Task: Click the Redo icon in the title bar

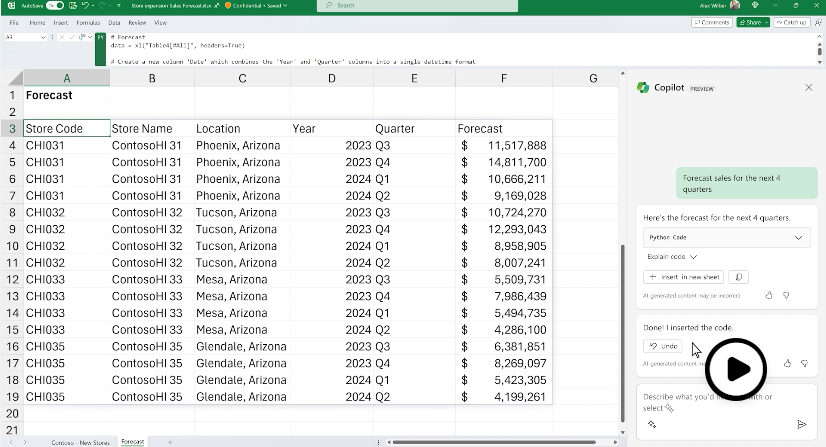Action: [103, 5]
